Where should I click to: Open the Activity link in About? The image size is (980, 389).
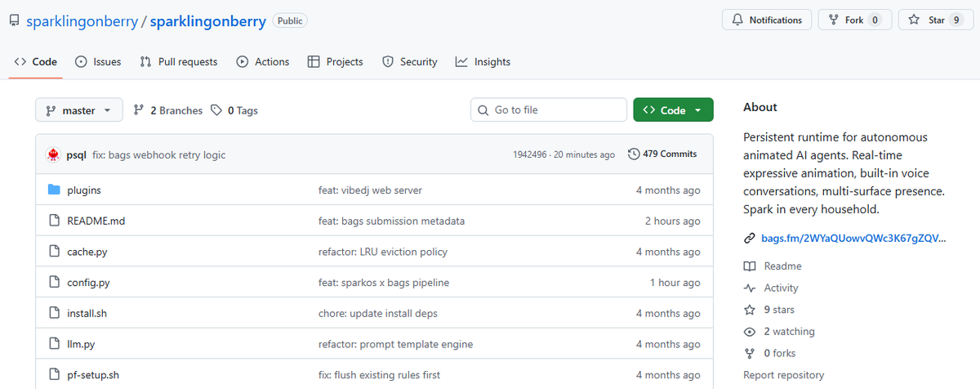pos(782,288)
